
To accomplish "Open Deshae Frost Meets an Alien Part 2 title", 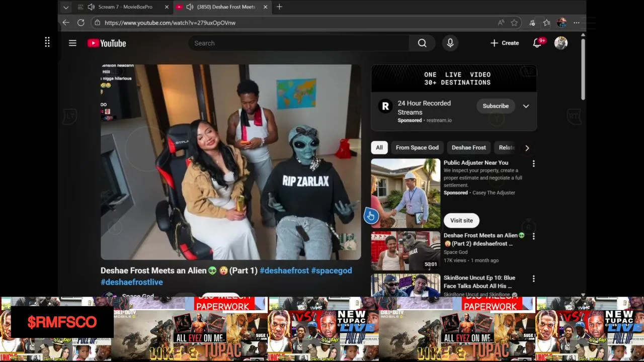I will 484,239.
